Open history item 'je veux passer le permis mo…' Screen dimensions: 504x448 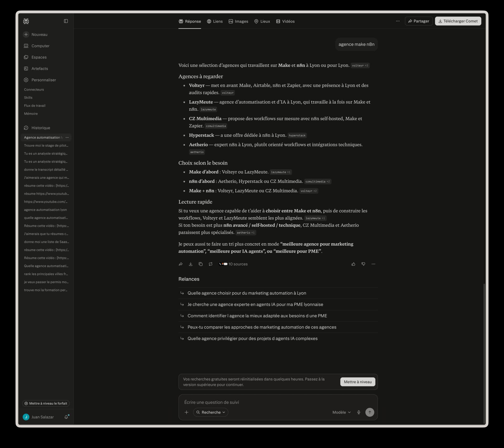pos(46,282)
